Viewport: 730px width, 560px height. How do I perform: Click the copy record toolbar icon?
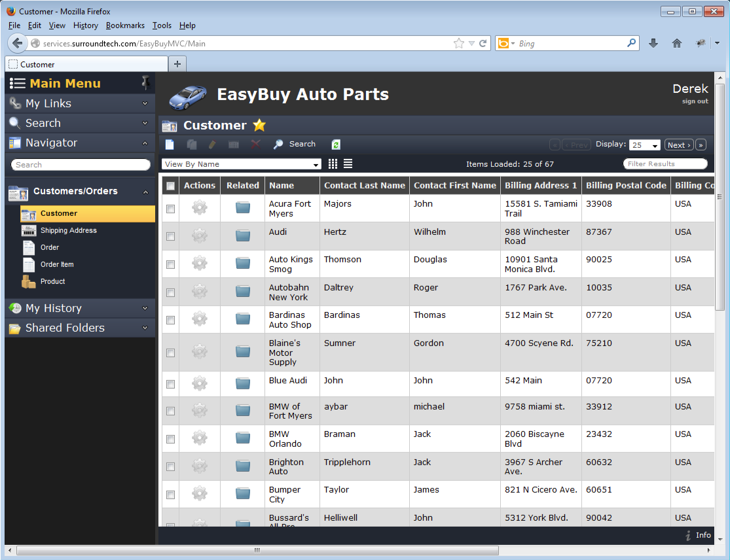coord(191,145)
